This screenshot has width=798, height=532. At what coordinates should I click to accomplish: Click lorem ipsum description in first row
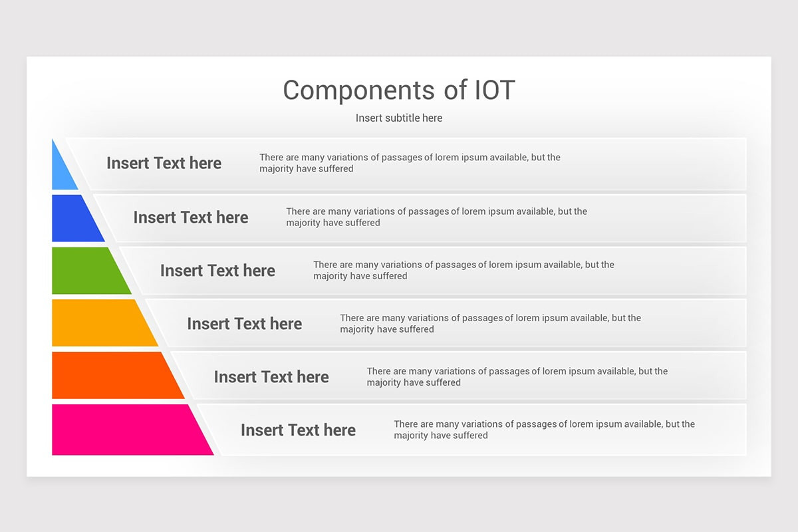[410, 163]
